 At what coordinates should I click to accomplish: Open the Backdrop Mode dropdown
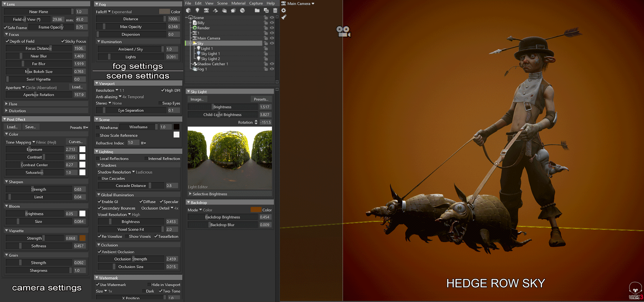point(200,210)
